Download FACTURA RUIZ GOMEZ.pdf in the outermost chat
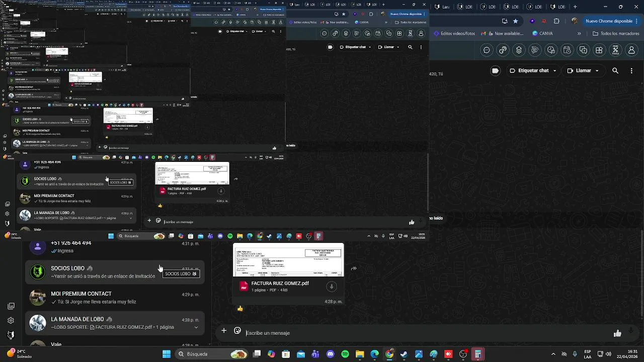 pyautogui.click(x=331, y=287)
